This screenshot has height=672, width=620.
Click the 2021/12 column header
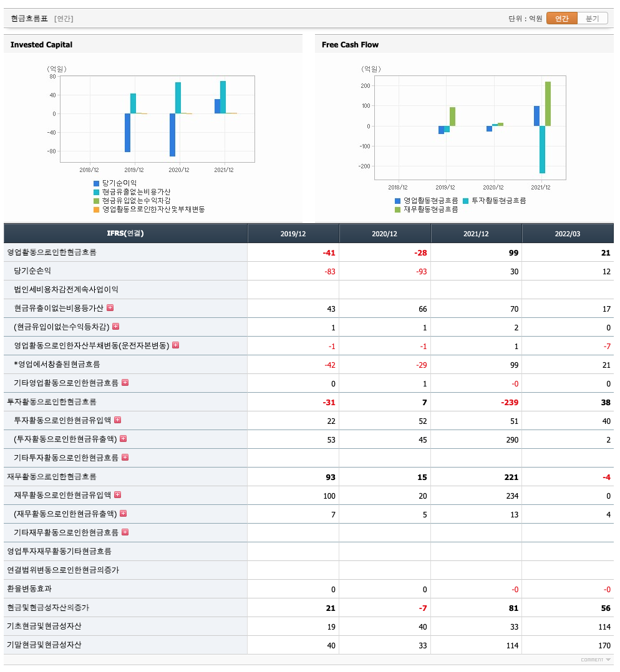tap(476, 234)
